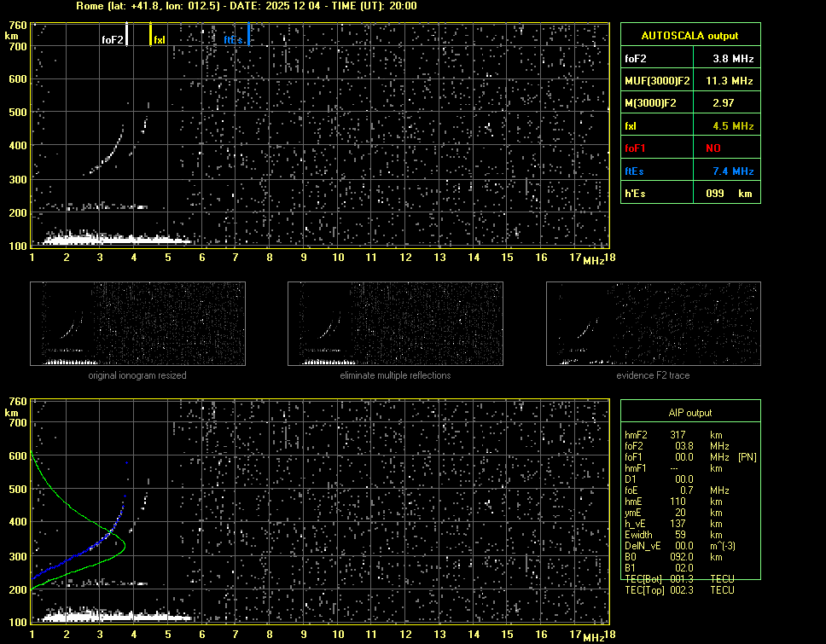Click the blue ftEs marker line
This screenshot has width=826, height=644.
click(x=248, y=36)
